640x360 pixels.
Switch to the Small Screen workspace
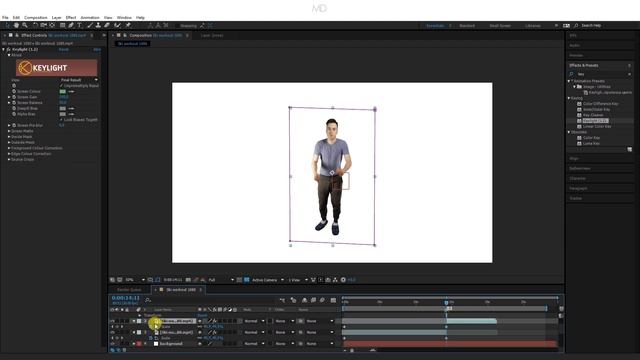(x=500, y=26)
